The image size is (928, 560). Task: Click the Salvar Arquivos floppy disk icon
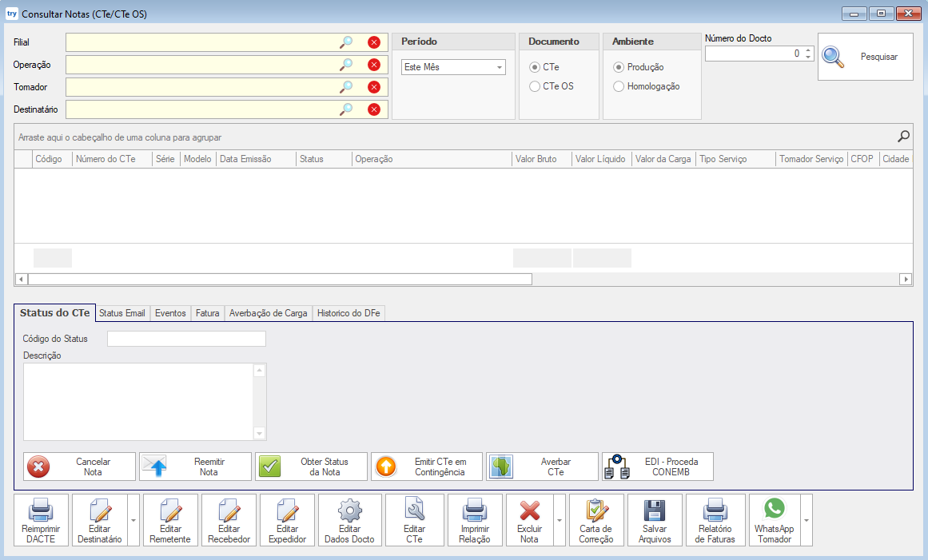[654, 510]
